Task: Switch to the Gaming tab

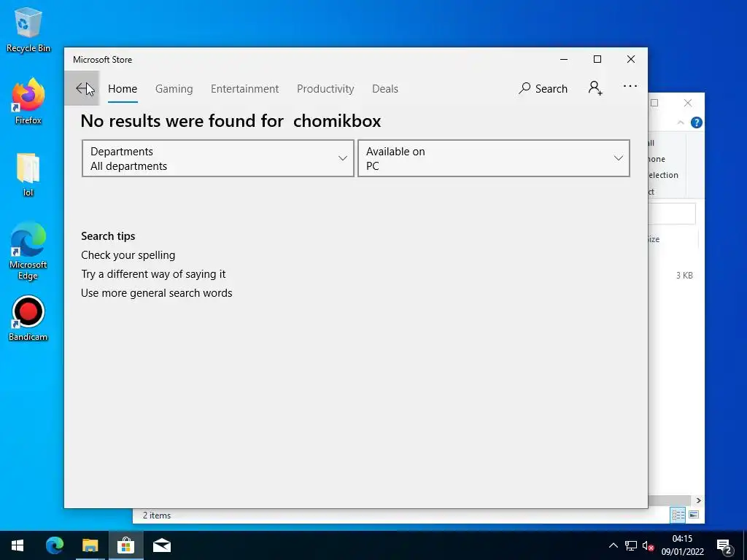Action: click(174, 88)
